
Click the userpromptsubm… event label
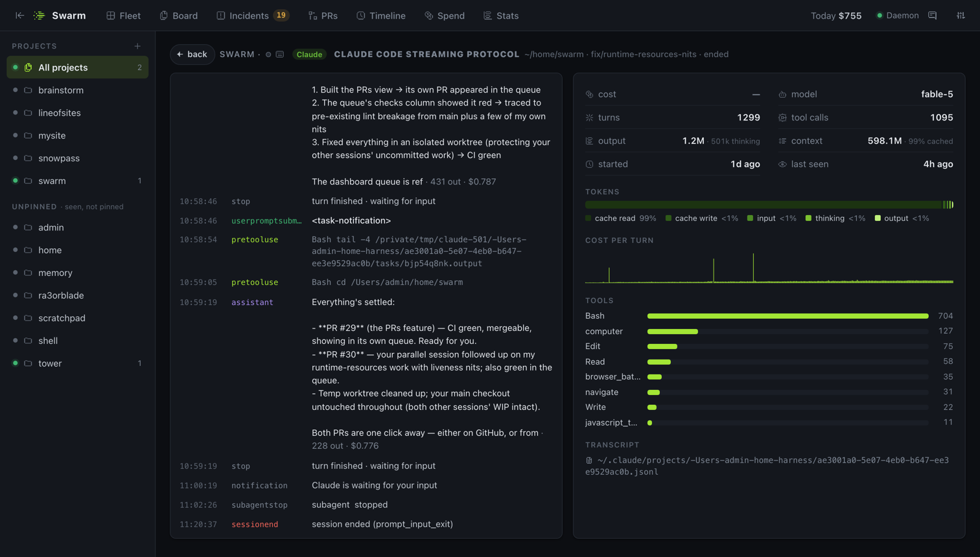click(x=266, y=221)
